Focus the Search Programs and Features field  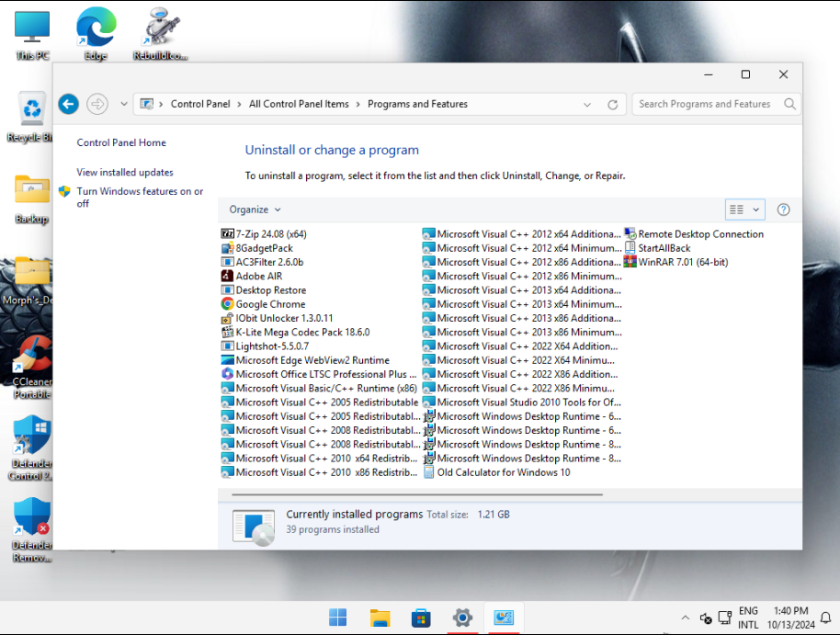[x=716, y=104]
